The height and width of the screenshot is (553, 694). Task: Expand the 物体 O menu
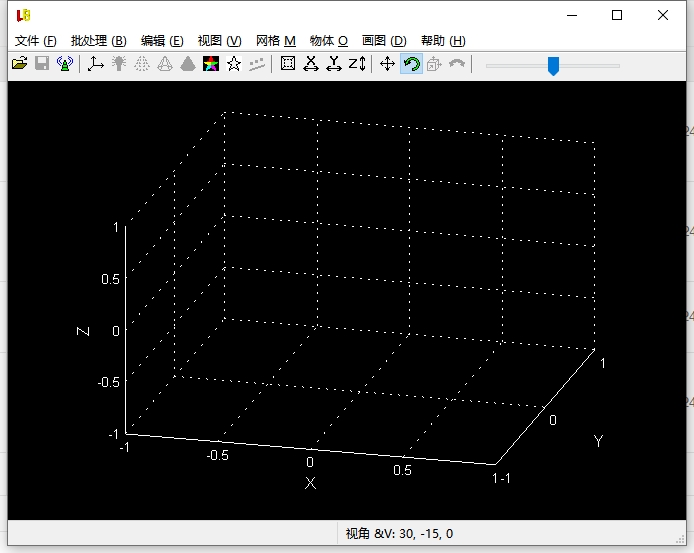328,41
